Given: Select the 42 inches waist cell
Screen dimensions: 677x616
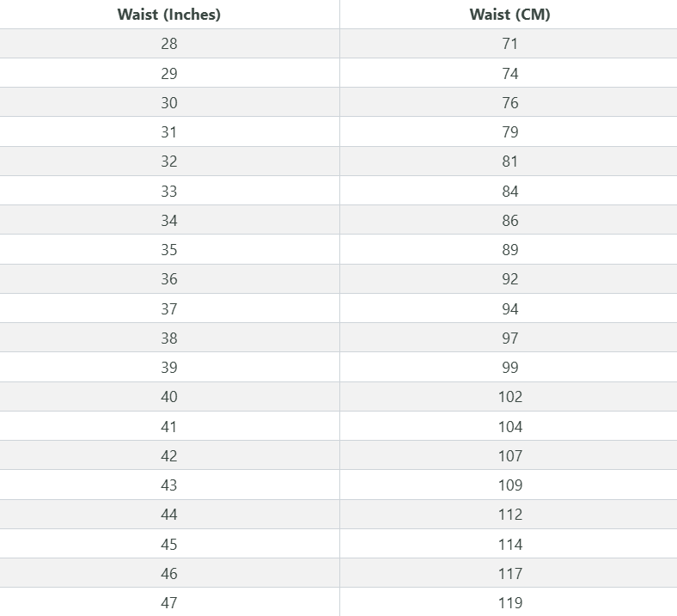Looking at the screenshot, I should pyautogui.click(x=169, y=456).
